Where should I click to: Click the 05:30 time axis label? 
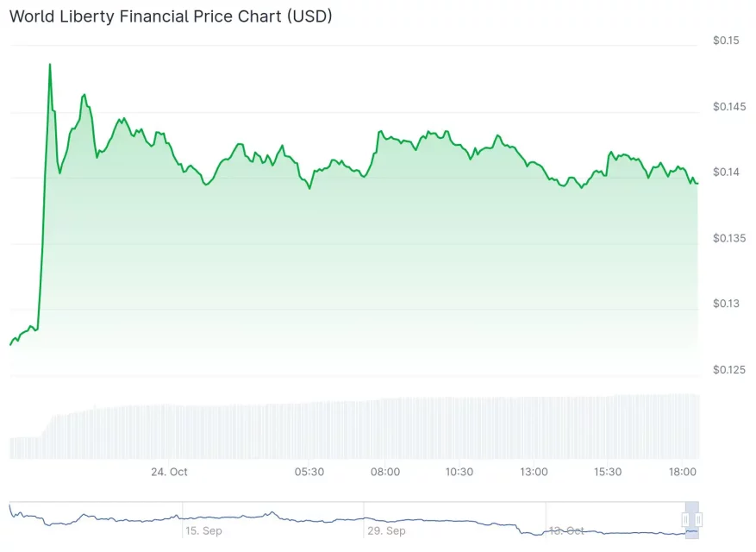coord(309,472)
